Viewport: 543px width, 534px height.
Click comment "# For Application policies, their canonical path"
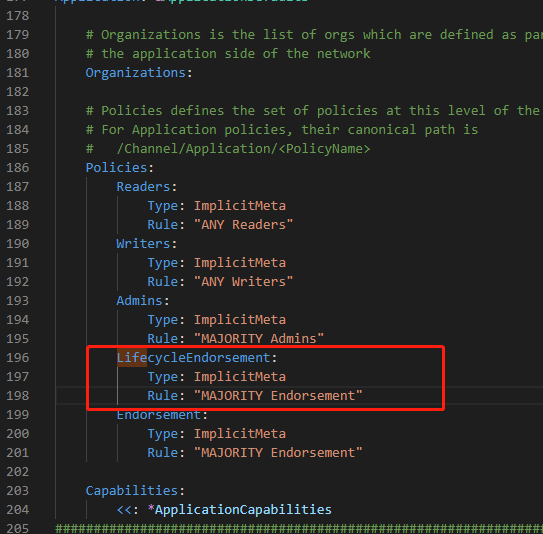pos(282,130)
